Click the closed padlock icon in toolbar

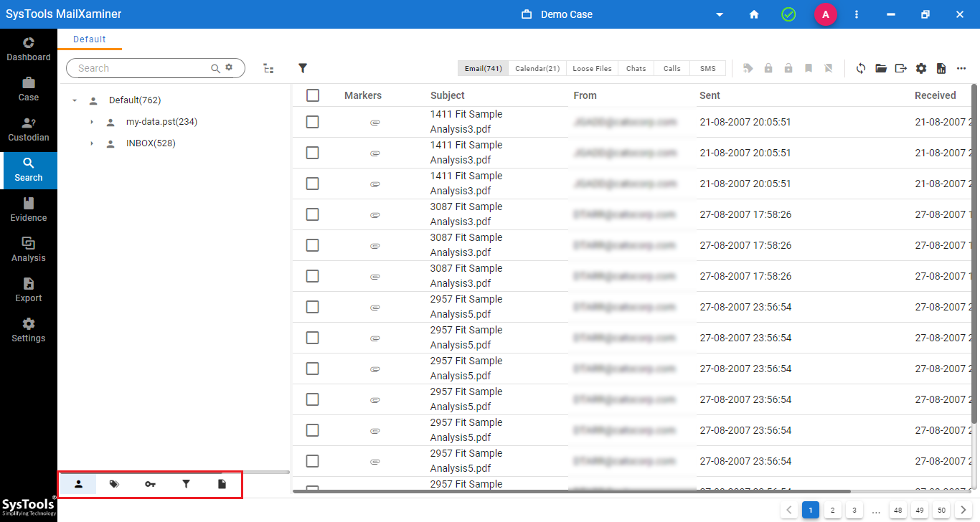coord(768,68)
